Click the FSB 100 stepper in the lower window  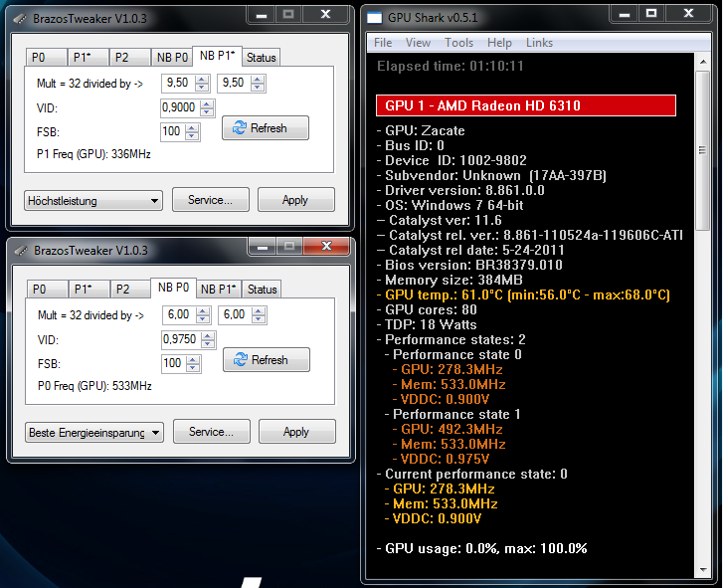point(193,364)
